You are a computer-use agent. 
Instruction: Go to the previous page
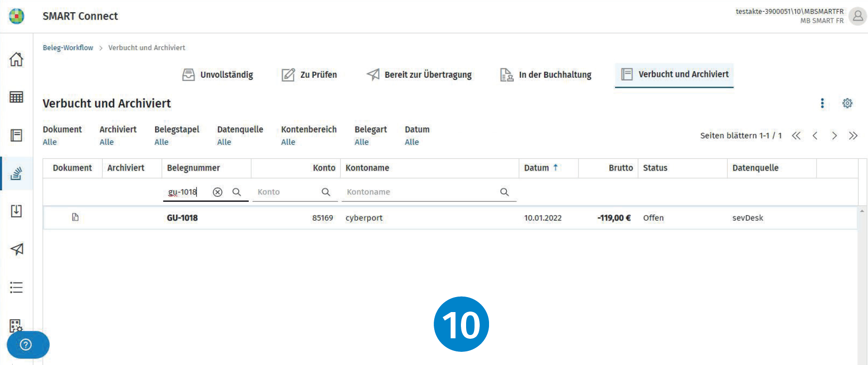click(815, 135)
